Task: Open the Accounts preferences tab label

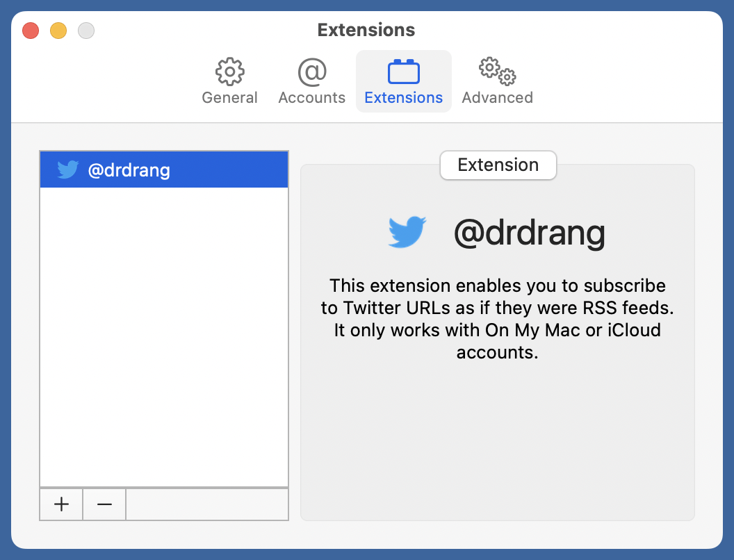Action: (x=311, y=98)
